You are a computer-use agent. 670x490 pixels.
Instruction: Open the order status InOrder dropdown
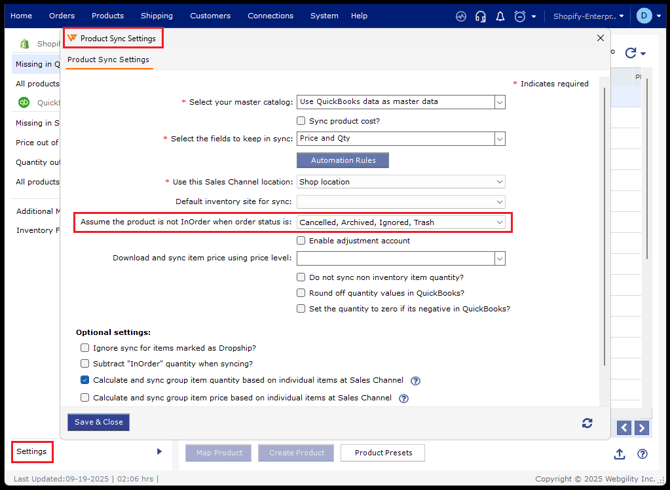click(x=500, y=222)
